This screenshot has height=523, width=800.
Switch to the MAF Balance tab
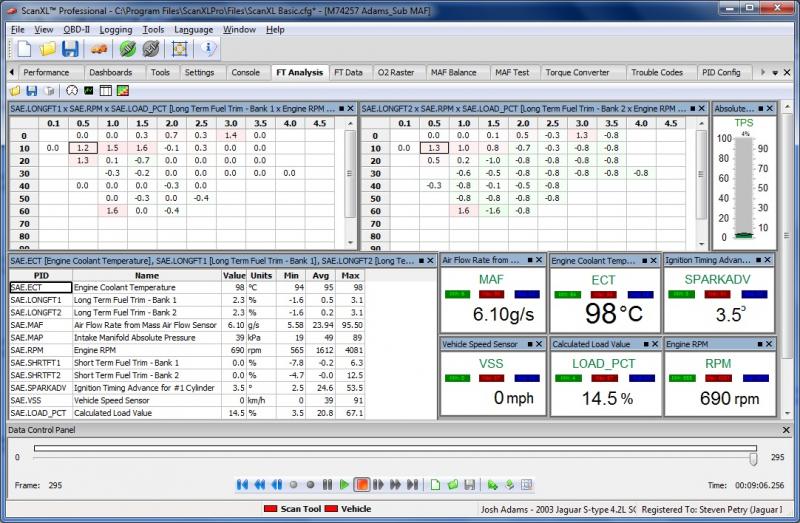(454, 72)
